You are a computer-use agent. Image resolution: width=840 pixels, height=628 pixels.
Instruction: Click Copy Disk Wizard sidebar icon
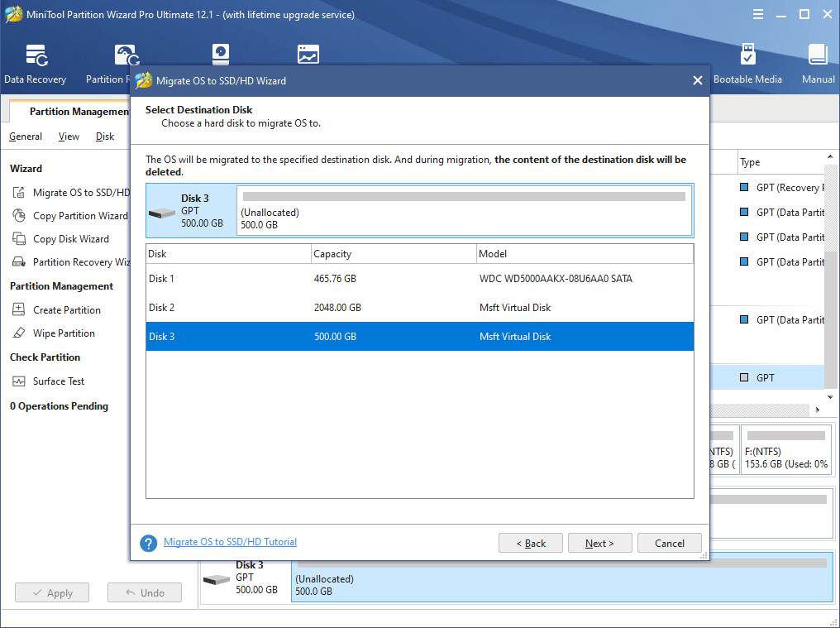(x=19, y=238)
